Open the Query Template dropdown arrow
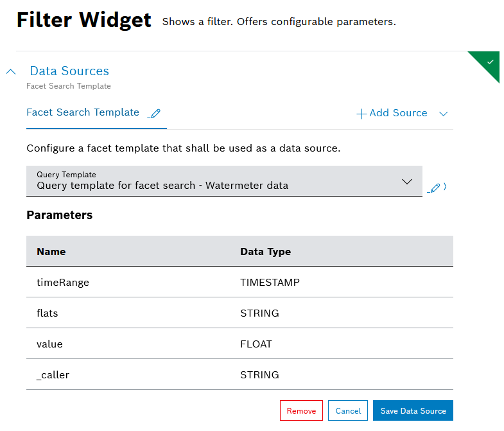This screenshot has height=431, width=504. 406,182
